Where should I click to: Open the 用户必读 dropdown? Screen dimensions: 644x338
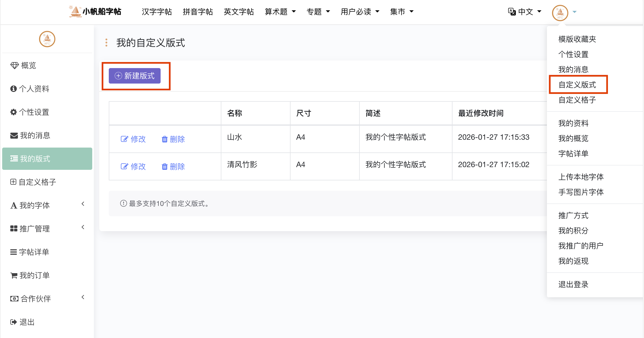[x=360, y=12]
